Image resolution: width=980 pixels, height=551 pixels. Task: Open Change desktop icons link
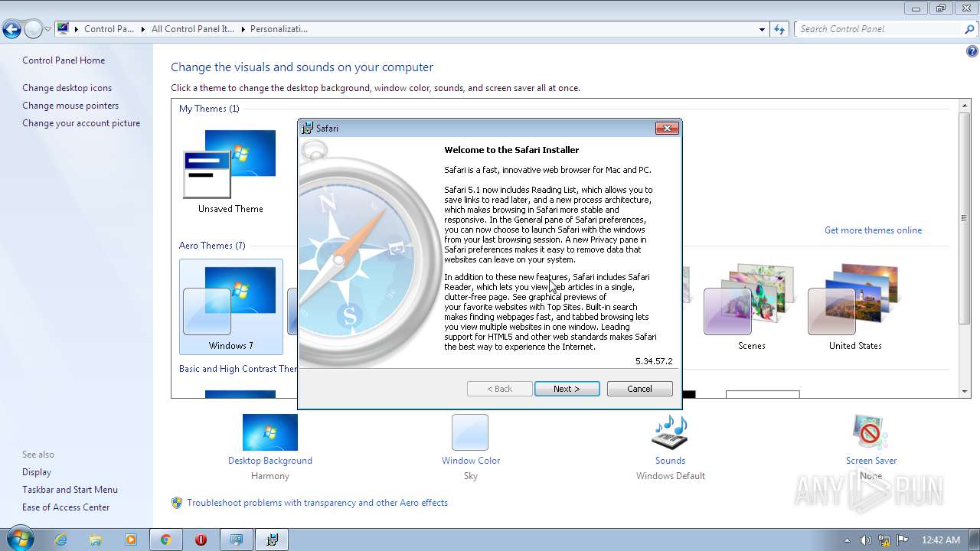click(x=67, y=88)
